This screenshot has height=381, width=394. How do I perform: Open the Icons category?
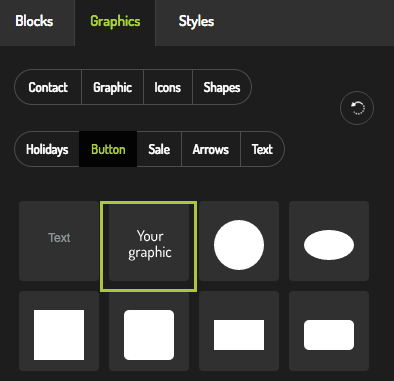click(x=168, y=87)
